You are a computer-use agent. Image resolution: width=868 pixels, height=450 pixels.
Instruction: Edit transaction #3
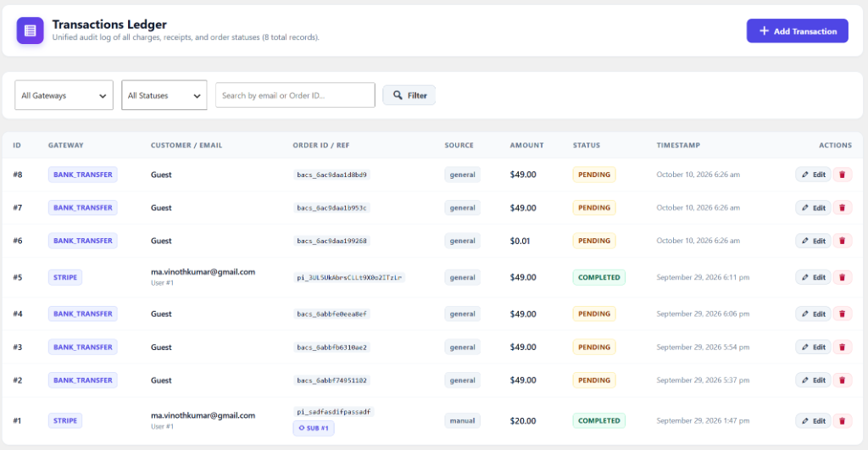click(x=813, y=347)
